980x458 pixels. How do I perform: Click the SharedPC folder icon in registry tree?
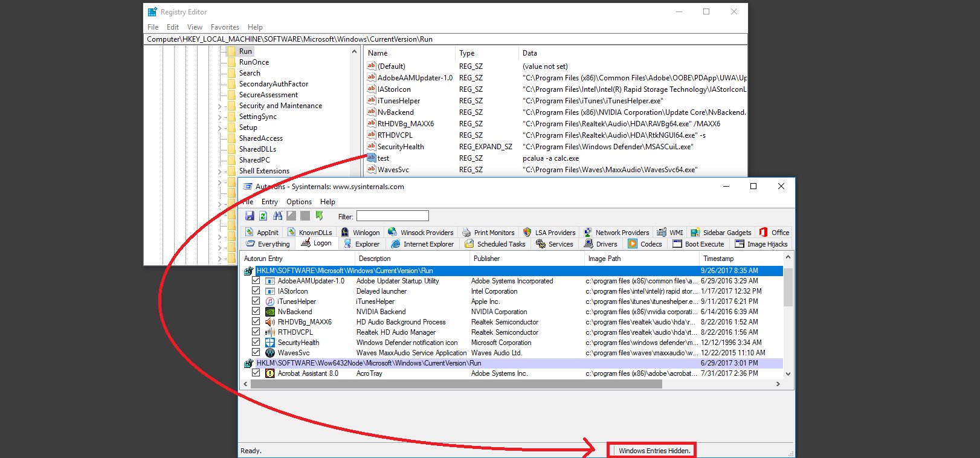pos(231,160)
